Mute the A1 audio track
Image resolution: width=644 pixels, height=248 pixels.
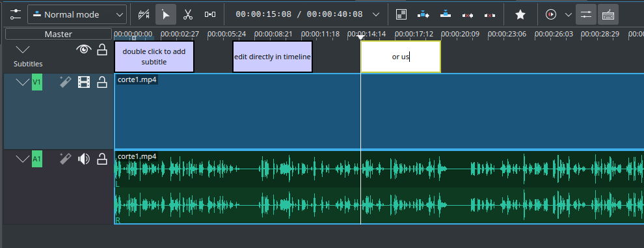84,159
